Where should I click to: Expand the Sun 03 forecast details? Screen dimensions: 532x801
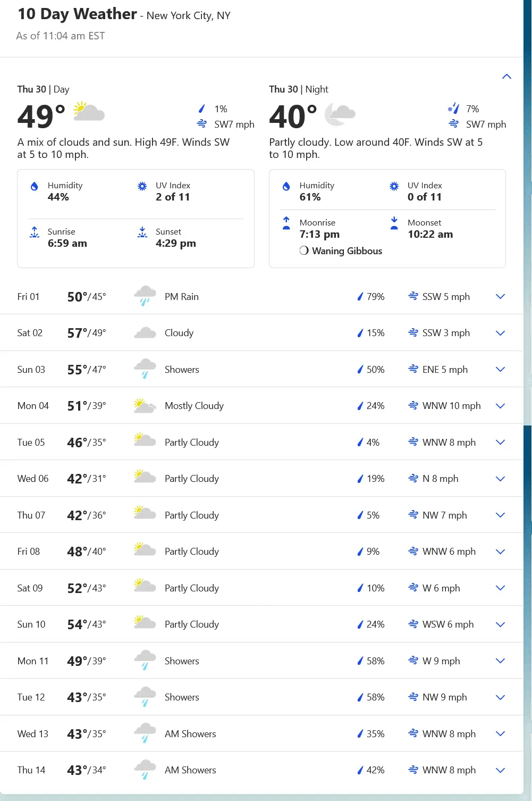[500, 370]
